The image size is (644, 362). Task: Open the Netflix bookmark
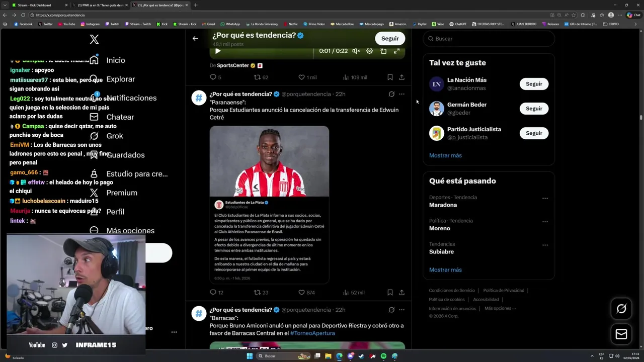(x=290, y=24)
